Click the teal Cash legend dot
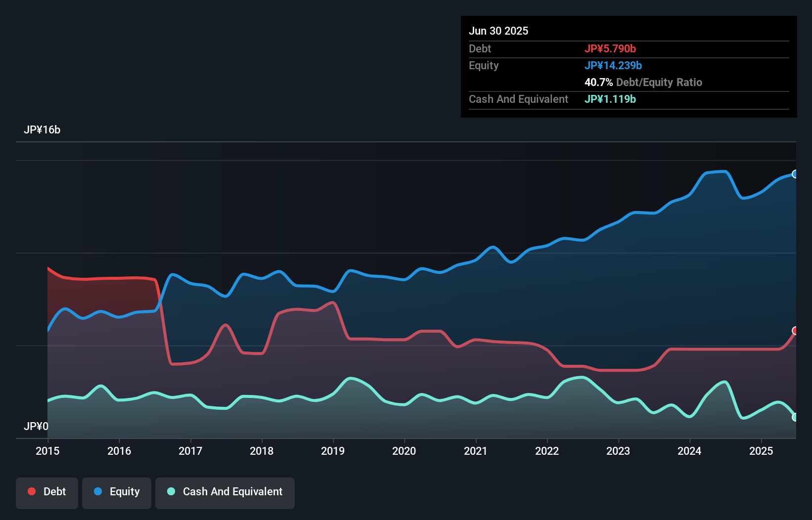This screenshot has width=812, height=520. (x=171, y=491)
